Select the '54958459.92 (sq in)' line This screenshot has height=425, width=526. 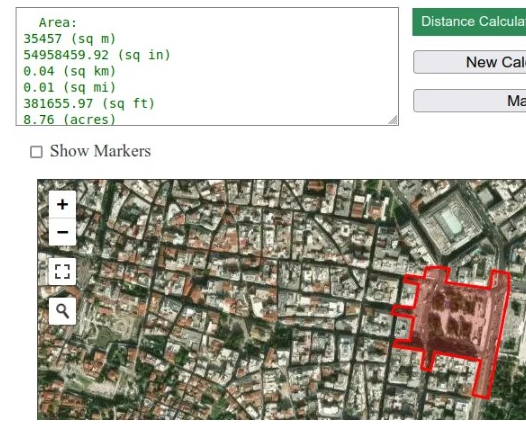pyautogui.click(x=97, y=55)
